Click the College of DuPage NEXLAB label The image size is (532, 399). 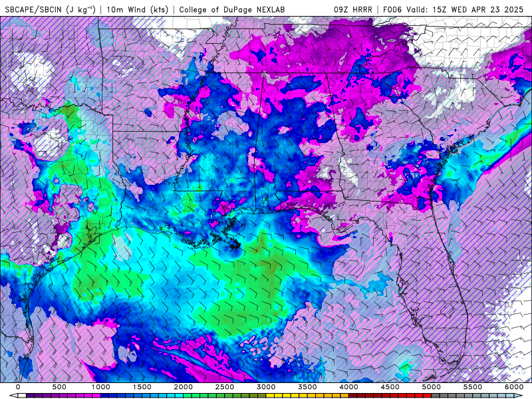(232, 9)
